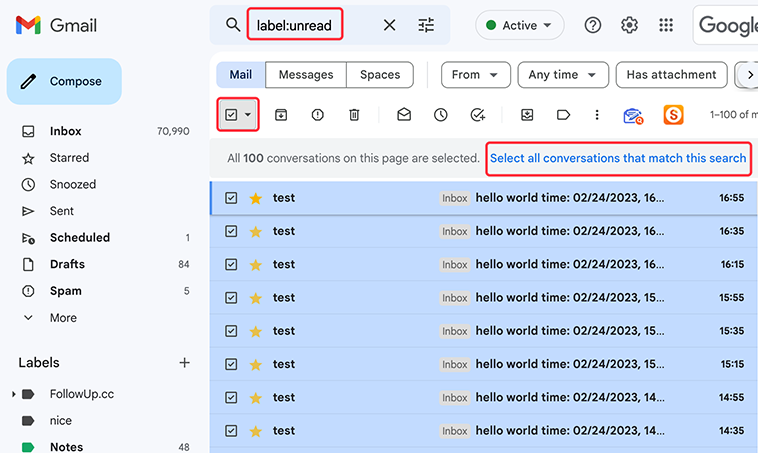
Task: Unstar the 16:35 test email
Action: [256, 231]
